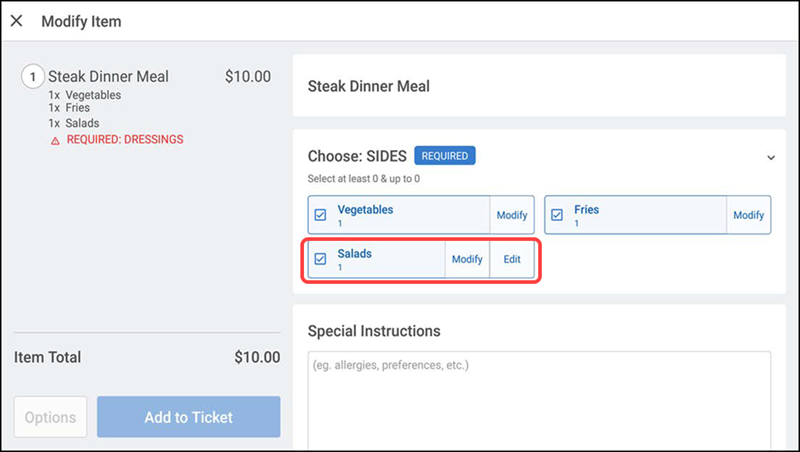Collapse the Choose: SIDES section chevron
800x452 pixels.
coord(771,158)
